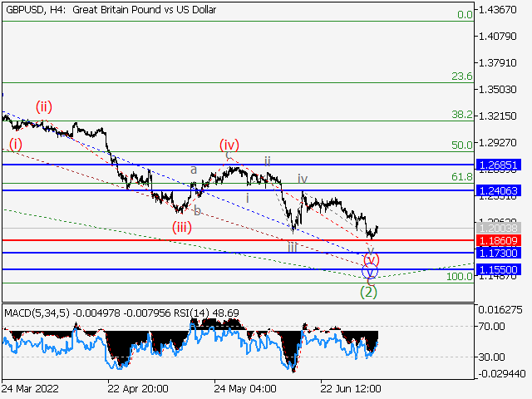Image resolution: width=532 pixels, height=399 pixels.
Task: Click the 1.43670 price axis value
Action: coord(497,9)
